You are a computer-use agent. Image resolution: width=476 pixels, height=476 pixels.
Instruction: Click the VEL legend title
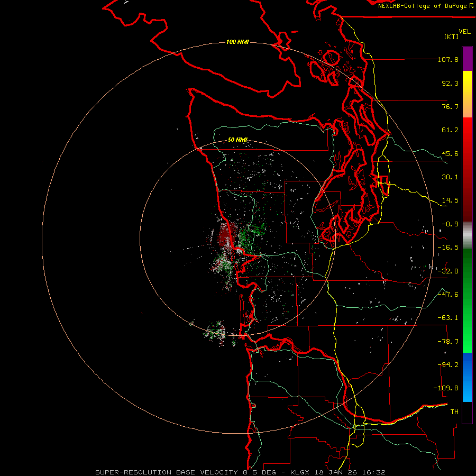tap(464, 32)
